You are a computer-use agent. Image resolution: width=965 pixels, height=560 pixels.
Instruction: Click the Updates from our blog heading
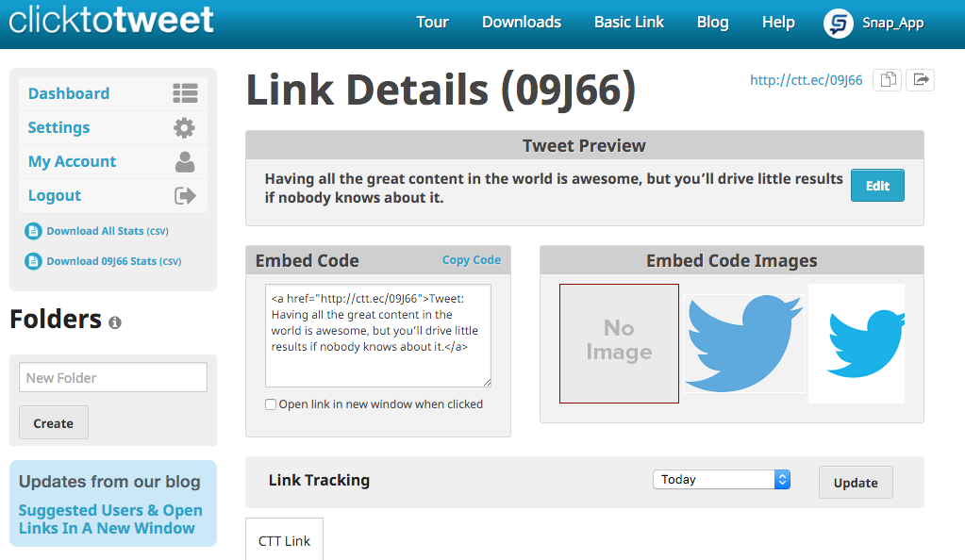click(x=109, y=481)
